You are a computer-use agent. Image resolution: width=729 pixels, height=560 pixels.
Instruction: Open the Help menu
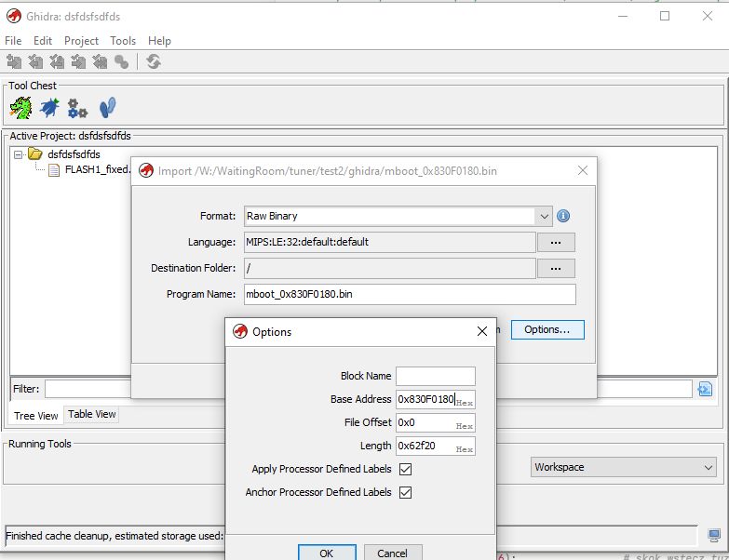click(159, 41)
